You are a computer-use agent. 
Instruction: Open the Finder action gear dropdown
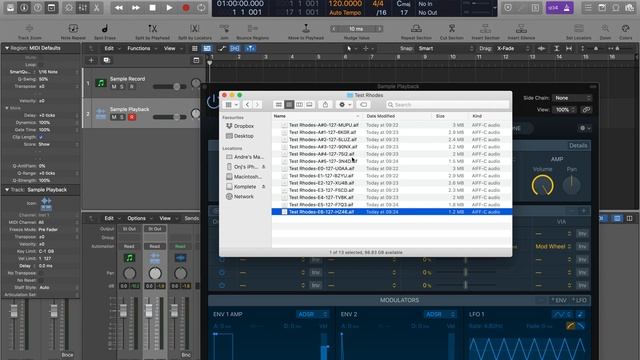point(345,105)
